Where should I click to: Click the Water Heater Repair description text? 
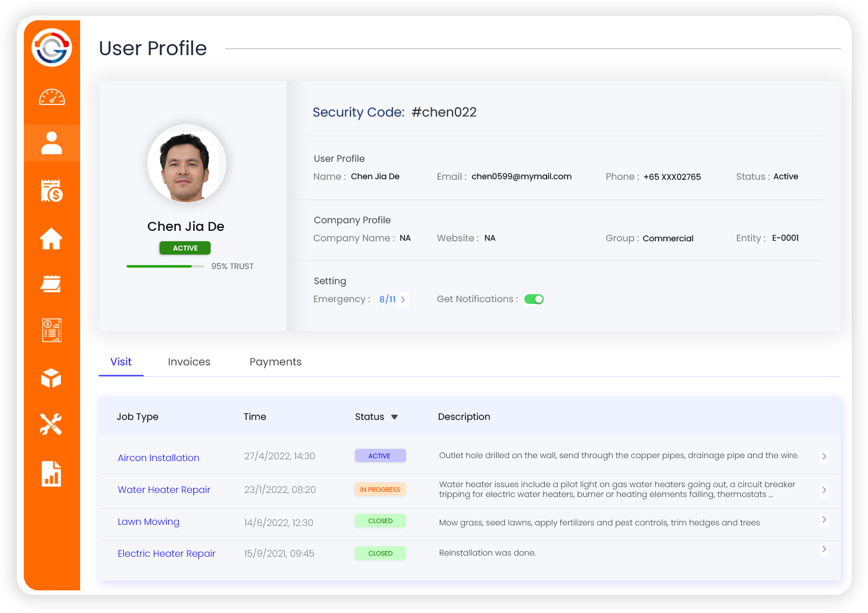[617, 489]
